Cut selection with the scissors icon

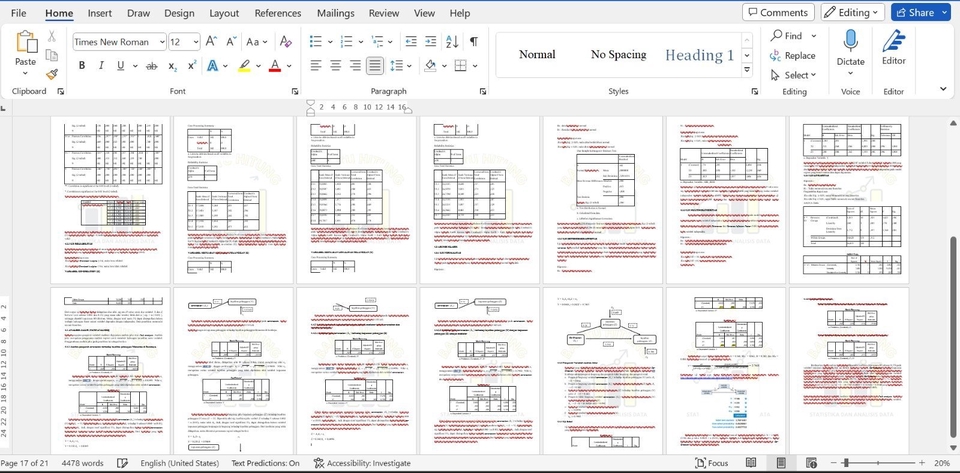tap(52, 37)
